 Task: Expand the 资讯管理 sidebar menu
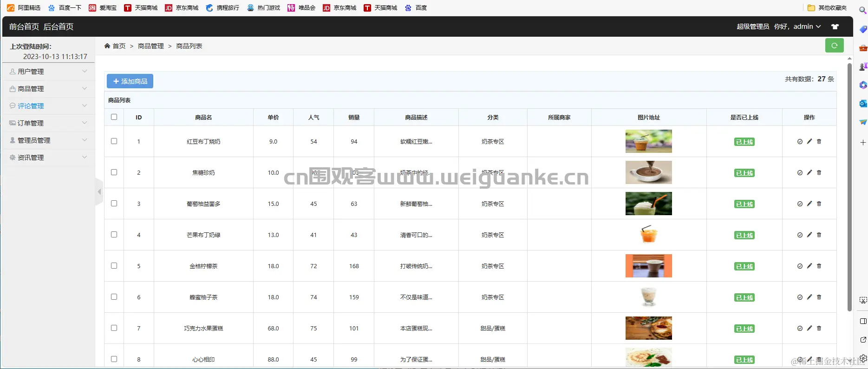pyautogui.click(x=48, y=158)
